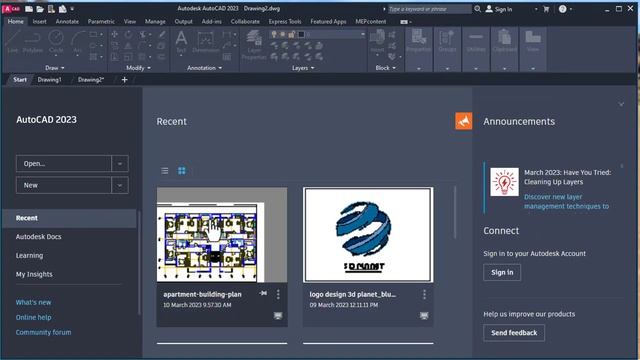Collapse the Announcements panel chevron
640x360 pixels.
tap(621, 104)
